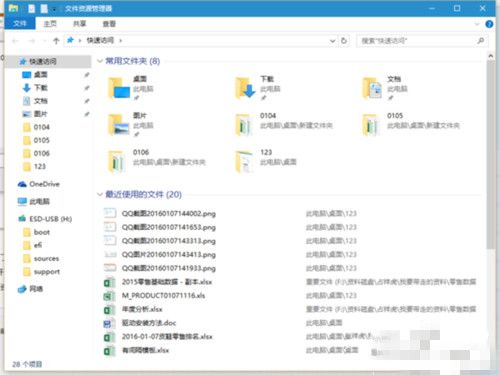The image size is (500, 375).
Task: Open the efi folder in sidebar
Action: 37,245
